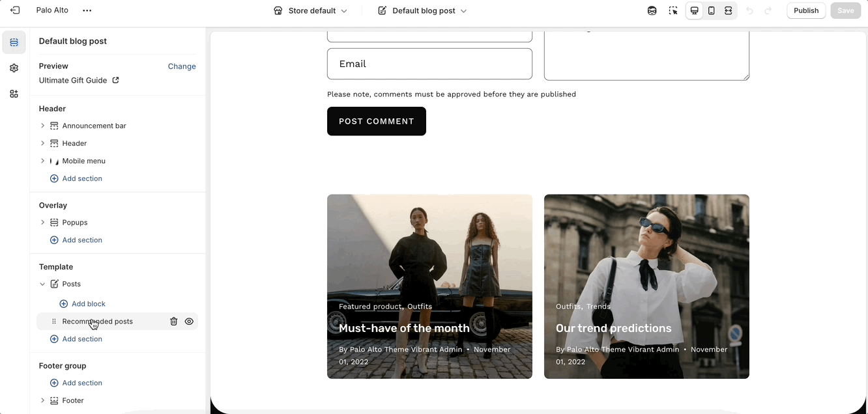Toggle the element inspector icon
The height and width of the screenshot is (414, 868).
coord(673,10)
